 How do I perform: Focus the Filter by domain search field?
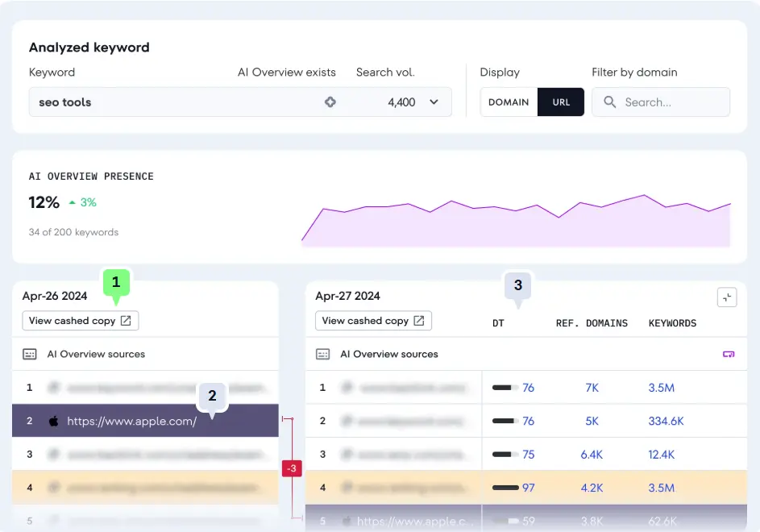coord(661,102)
